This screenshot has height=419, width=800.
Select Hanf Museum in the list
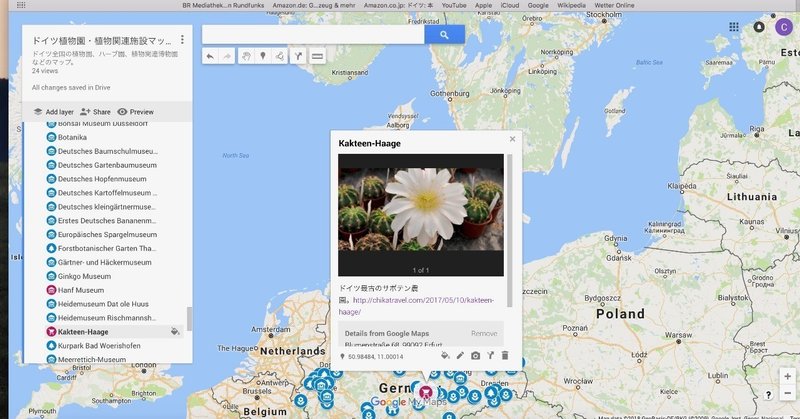(x=81, y=290)
